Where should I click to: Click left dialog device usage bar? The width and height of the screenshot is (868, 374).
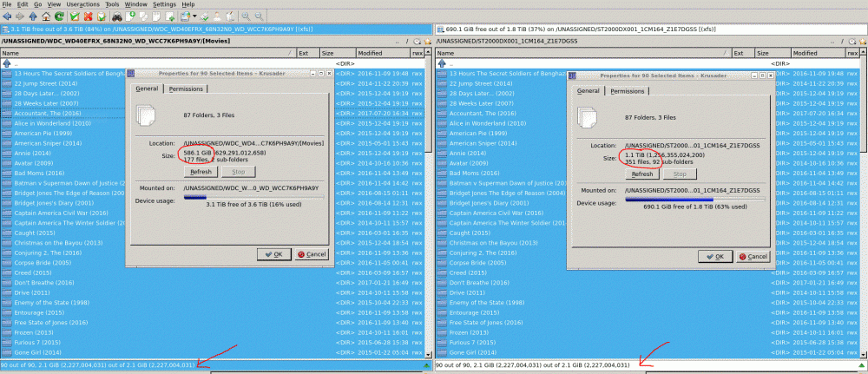coord(254,196)
